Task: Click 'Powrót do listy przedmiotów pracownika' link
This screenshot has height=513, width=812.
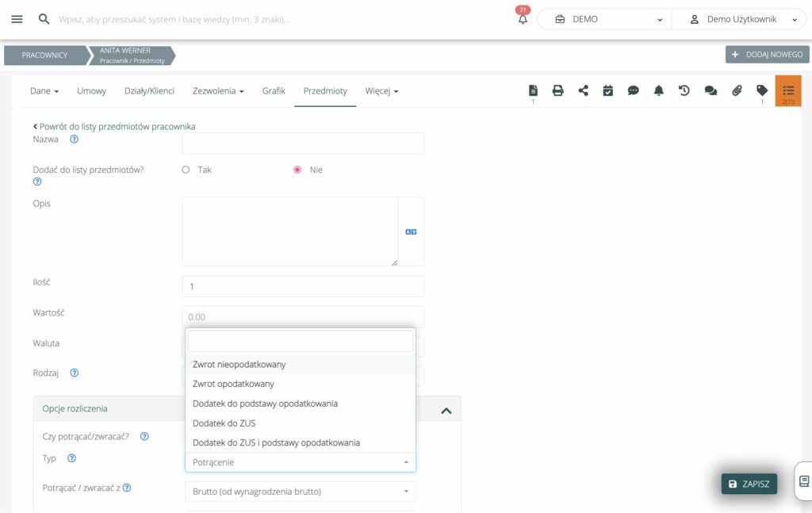Action: (114, 126)
